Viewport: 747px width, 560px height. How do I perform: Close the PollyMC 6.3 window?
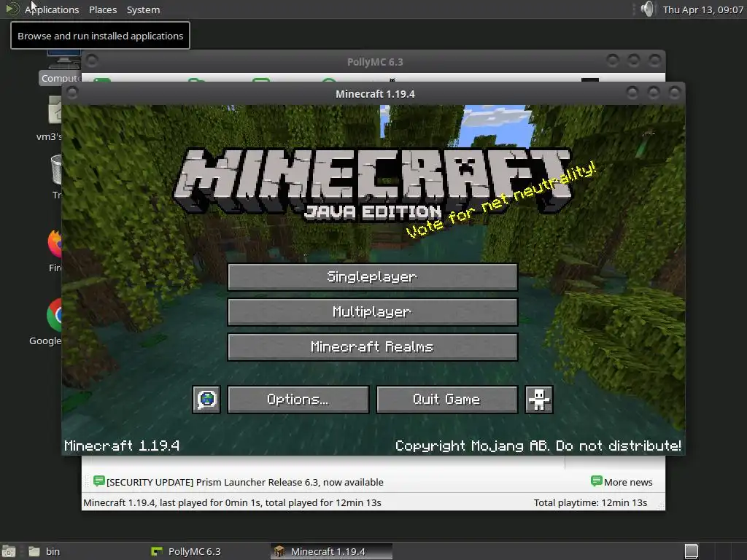click(654, 61)
